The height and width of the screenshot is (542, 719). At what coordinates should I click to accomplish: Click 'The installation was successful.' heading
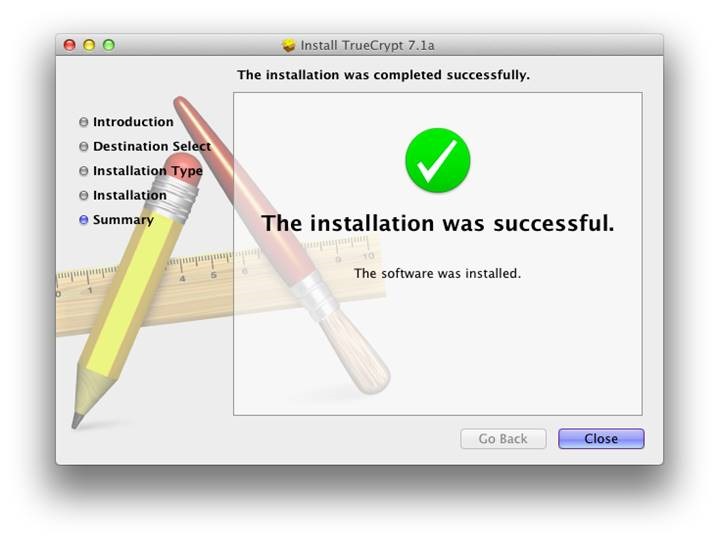tap(438, 223)
